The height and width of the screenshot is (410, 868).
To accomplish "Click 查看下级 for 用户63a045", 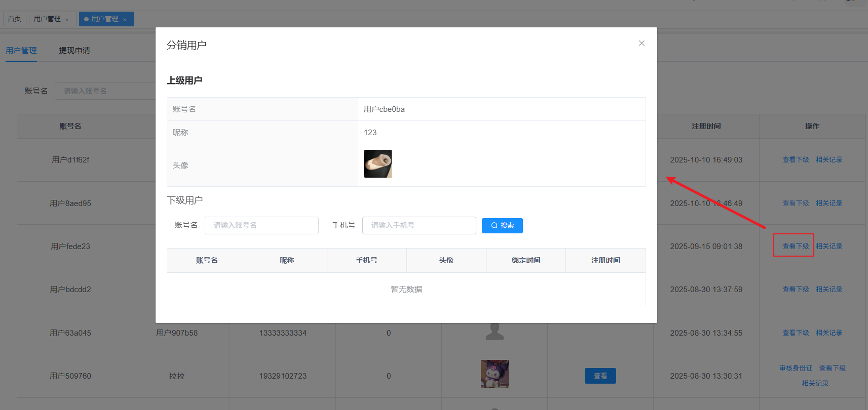I will (796, 333).
